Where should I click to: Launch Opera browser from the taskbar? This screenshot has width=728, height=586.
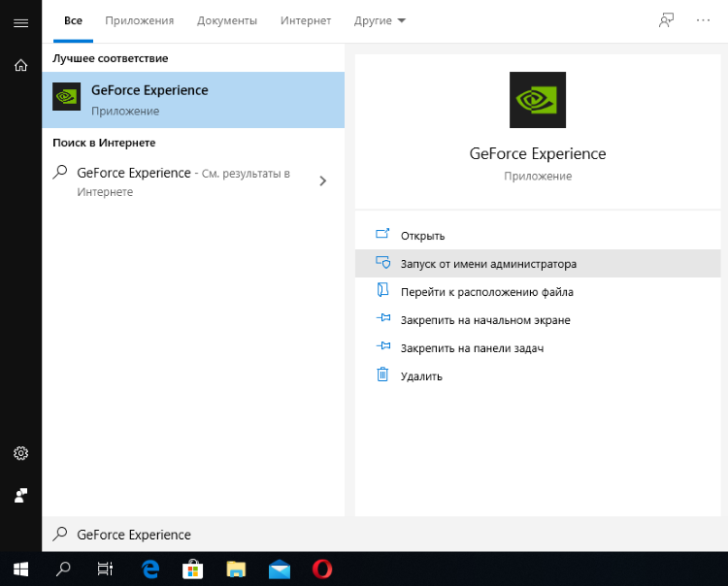click(x=322, y=569)
